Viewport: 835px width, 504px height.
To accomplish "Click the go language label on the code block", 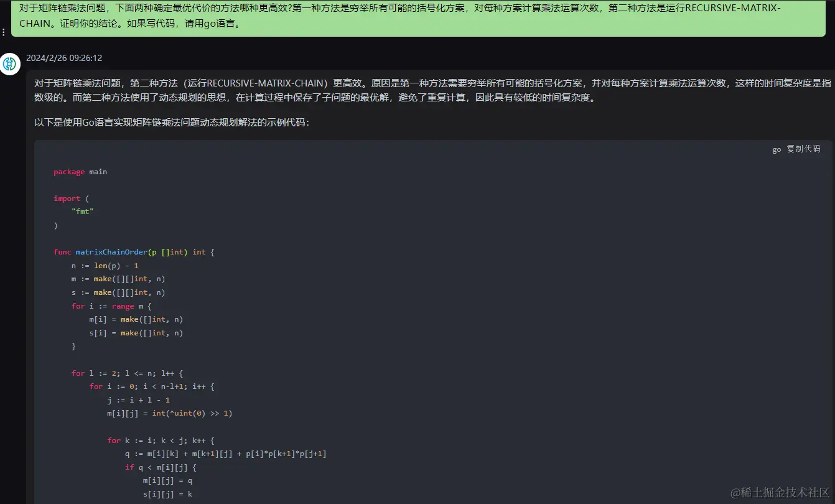I will [776, 149].
